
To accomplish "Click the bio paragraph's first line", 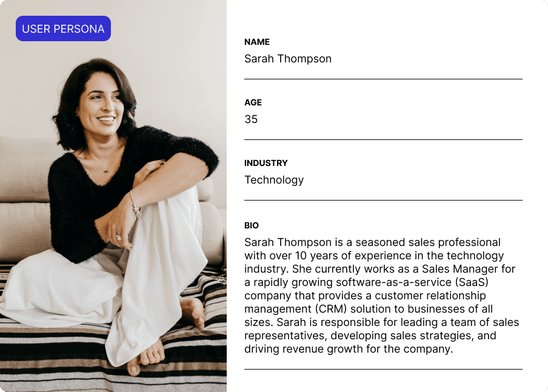I will click(364, 242).
